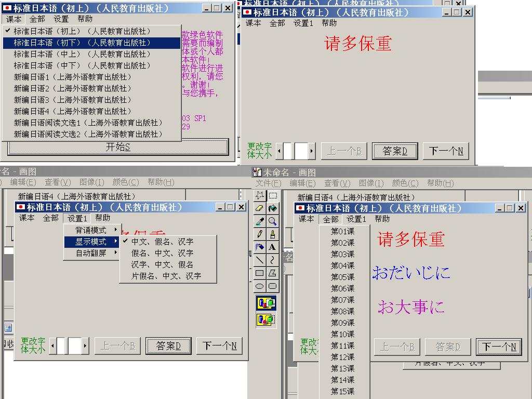Screen dimensions: 532x399
Task: Click 下一个N button in the 设置1 menu window
Action: click(219, 345)
